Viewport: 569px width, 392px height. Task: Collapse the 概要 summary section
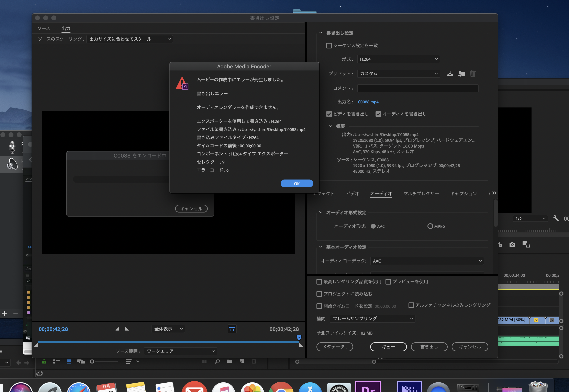coord(331,126)
